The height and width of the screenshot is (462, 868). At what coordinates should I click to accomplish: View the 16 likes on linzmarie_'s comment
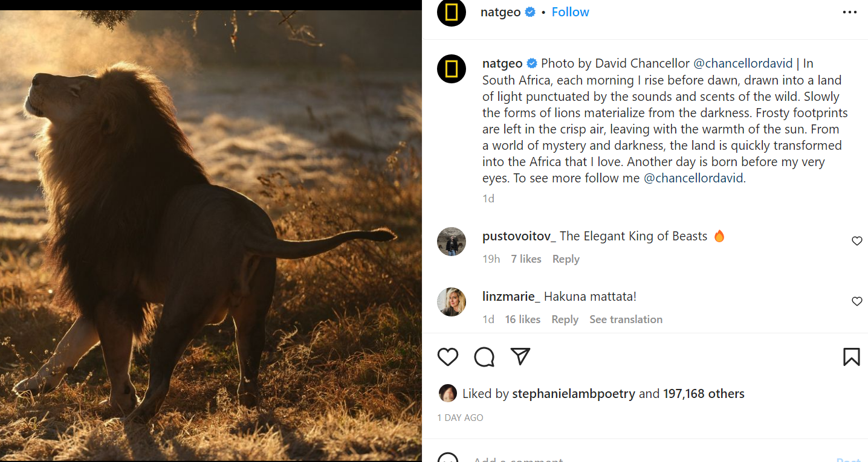point(523,319)
